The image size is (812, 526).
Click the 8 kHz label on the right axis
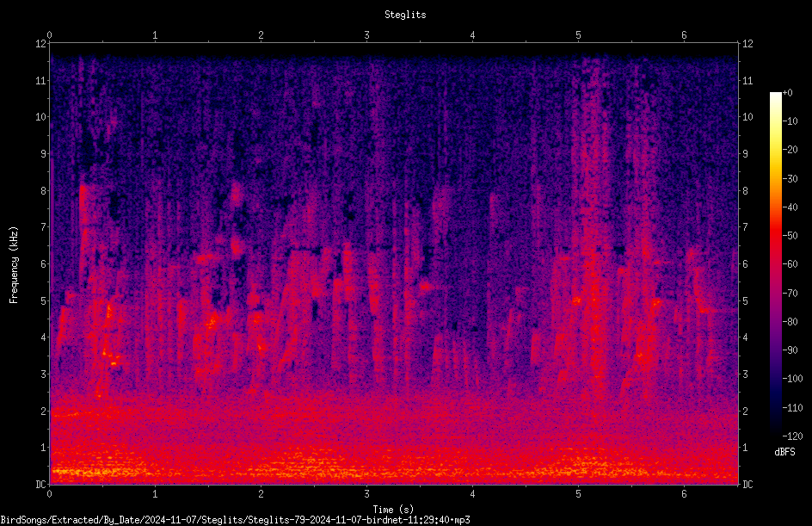[745, 191]
